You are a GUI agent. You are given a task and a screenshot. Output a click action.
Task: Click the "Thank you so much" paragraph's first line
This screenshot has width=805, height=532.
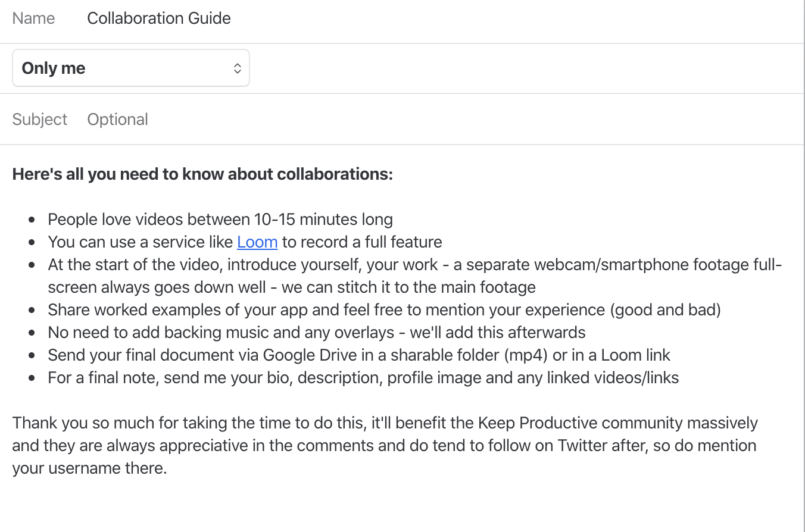[385, 423]
